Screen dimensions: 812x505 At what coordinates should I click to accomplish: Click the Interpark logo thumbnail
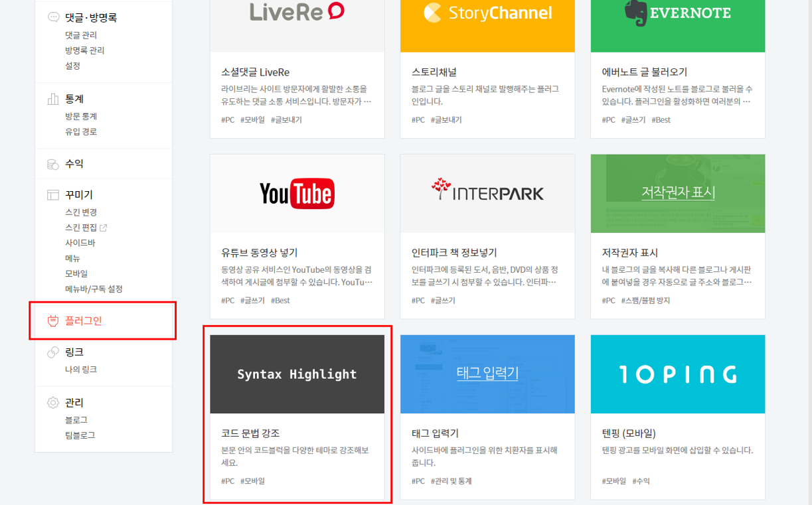point(487,194)
